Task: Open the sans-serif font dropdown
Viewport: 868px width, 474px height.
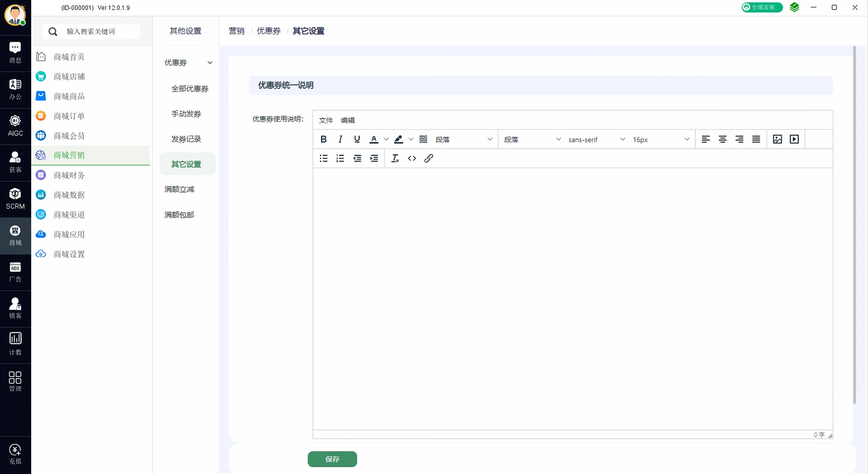Action: click(597, 140)
